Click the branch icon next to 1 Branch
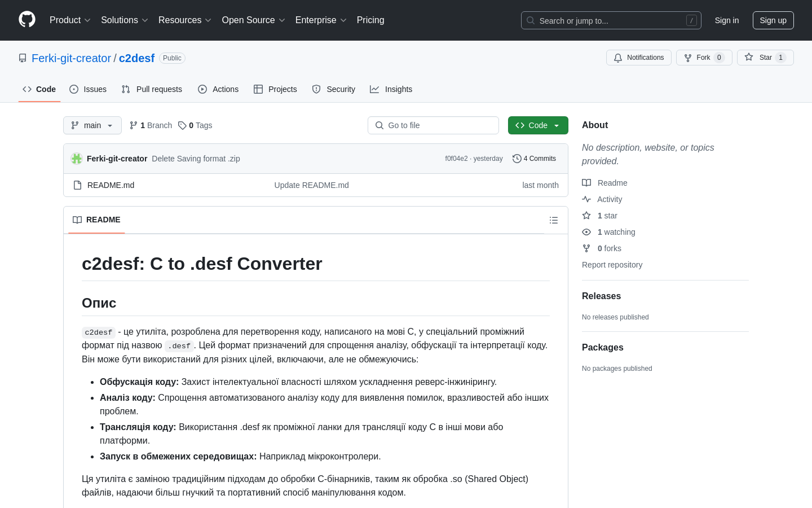This screenshot has height=508, width=812. 134,125
